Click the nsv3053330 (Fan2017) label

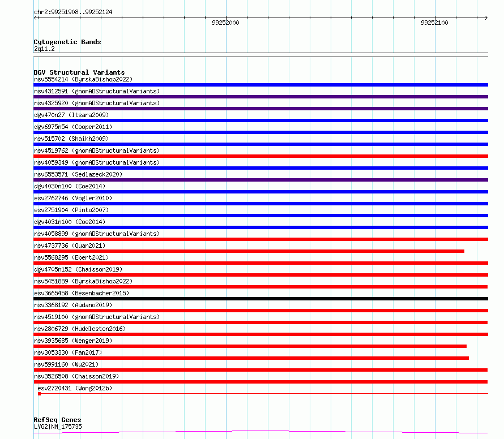point(68,352)
